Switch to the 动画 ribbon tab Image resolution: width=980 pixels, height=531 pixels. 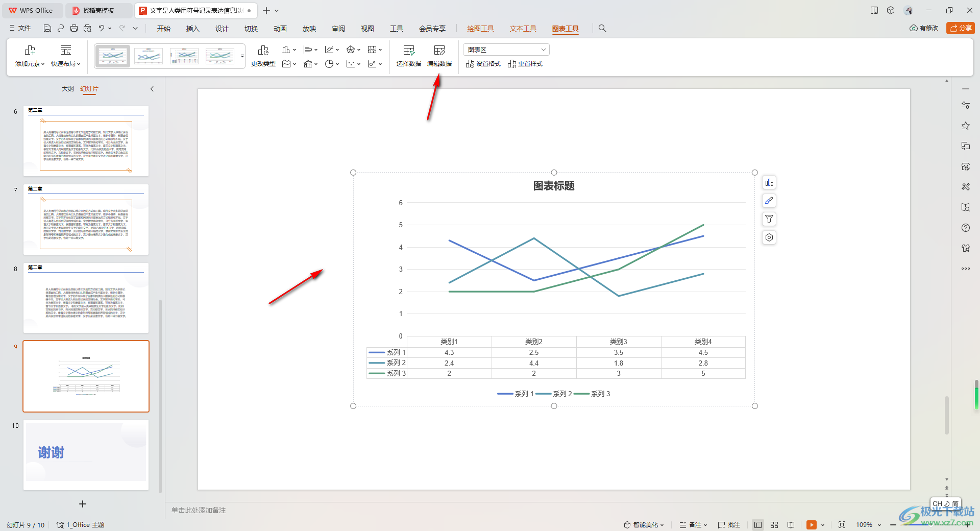[280, 29]
